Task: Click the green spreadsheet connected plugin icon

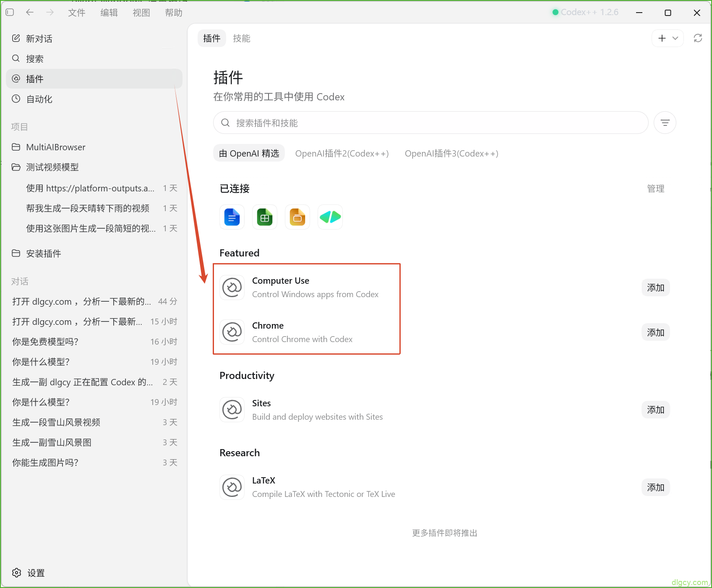Action: [265, 217]
